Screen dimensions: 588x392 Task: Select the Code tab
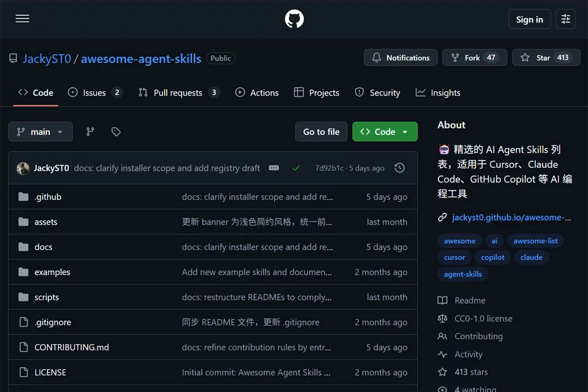coord(36,92)
